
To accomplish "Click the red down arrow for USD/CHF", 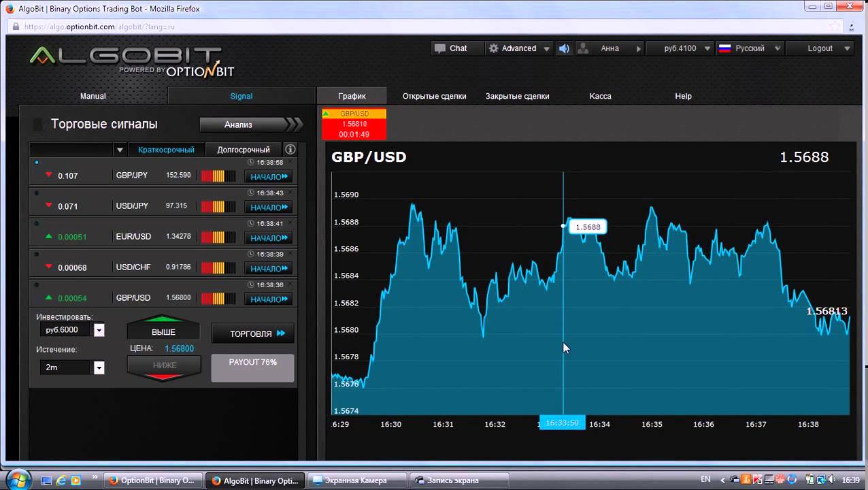I will (48, 267).
